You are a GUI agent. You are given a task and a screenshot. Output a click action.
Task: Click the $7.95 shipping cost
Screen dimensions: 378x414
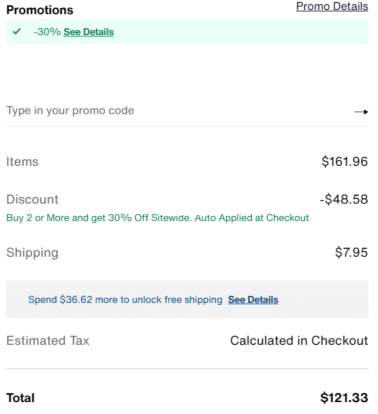(351, 252)
